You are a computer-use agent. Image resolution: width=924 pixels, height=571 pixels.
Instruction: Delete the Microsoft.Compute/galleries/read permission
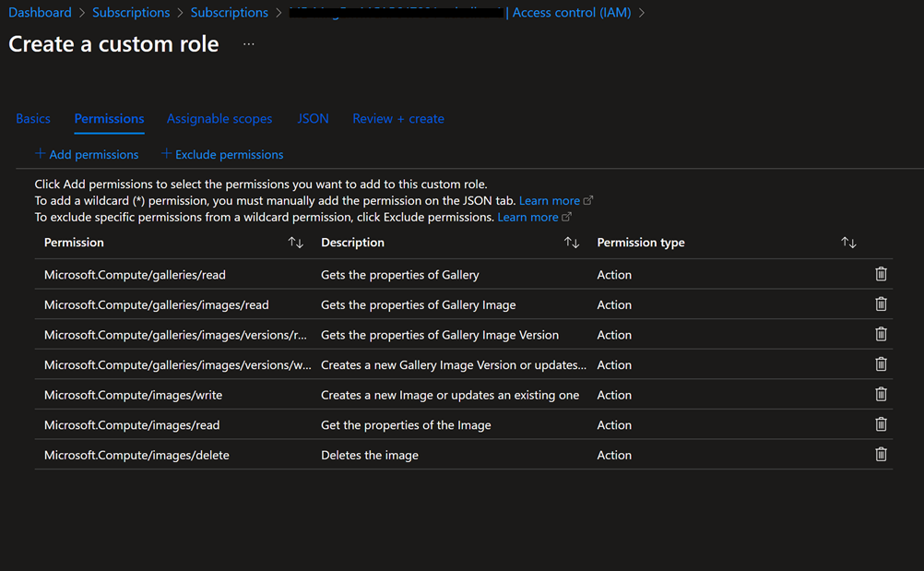[881, 274]
